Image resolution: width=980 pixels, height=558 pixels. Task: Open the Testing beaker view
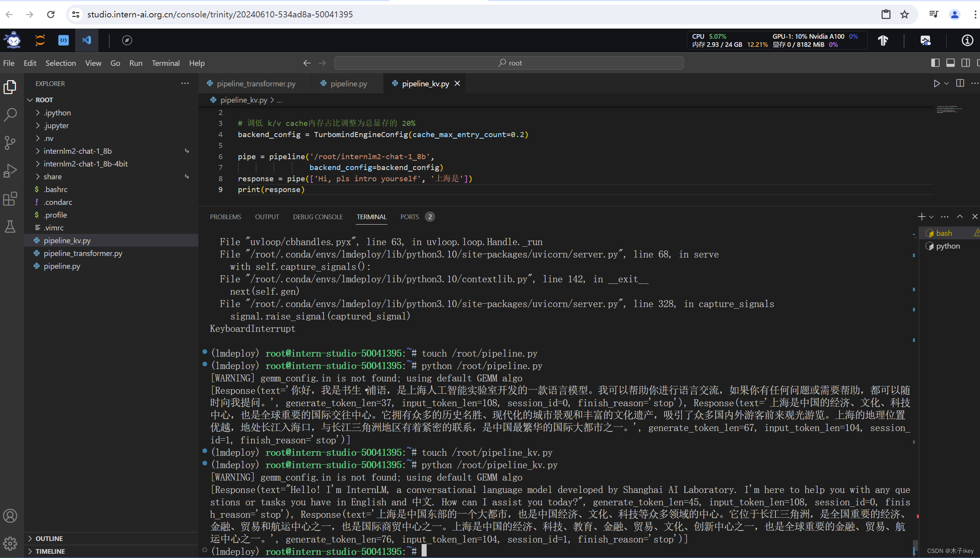coord(10,227)
